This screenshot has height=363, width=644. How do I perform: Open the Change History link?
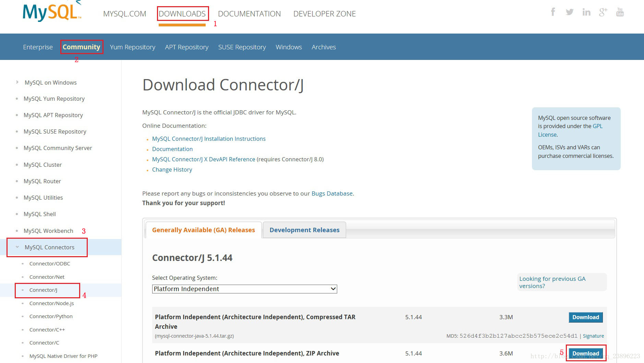pos(172,170)
